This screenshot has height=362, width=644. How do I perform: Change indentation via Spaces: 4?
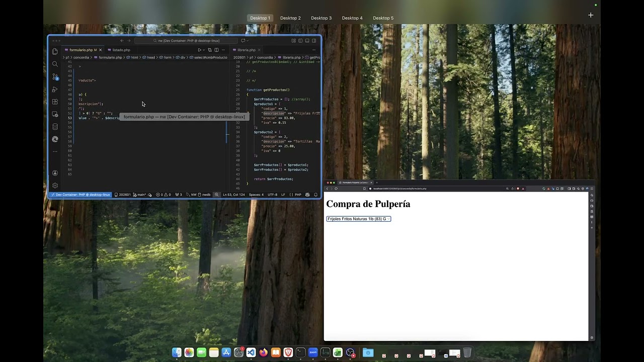tap(256, 195)
